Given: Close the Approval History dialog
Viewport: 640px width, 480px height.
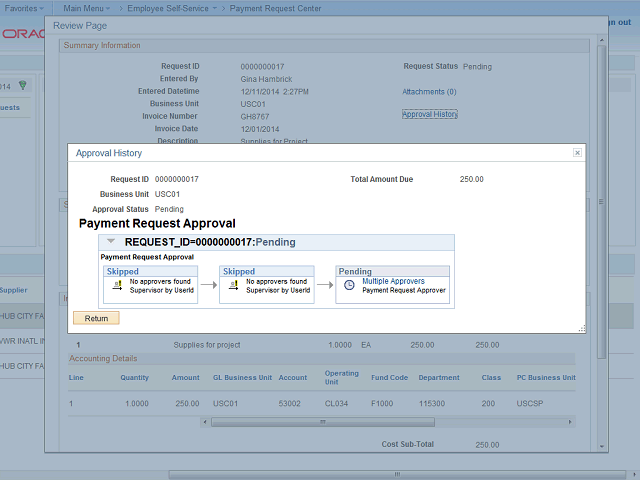Looking at the screenshot, I should coord(577,153).
